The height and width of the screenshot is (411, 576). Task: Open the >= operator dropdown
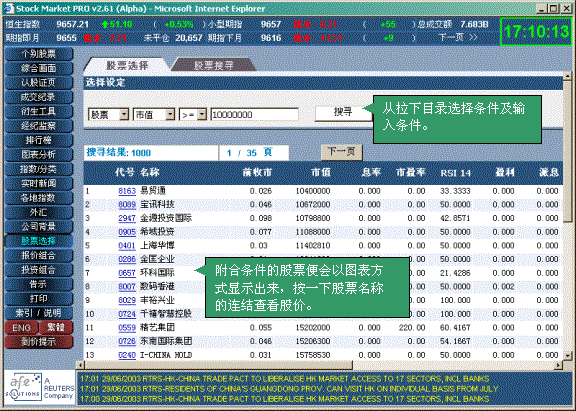click(193, 115)
